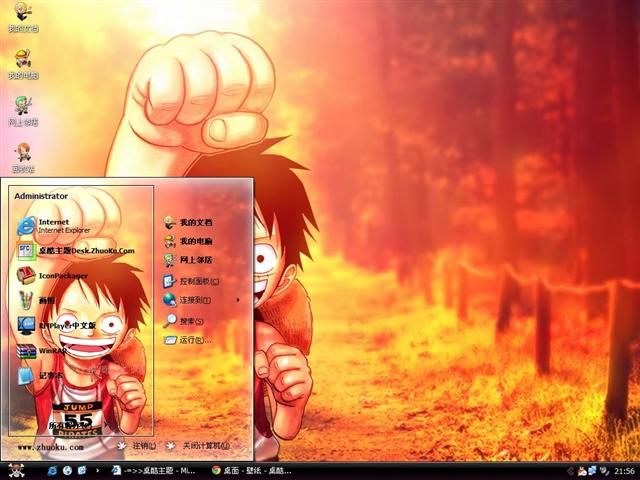Launch KMPlayer中文版 from Start menu
Image resolution: width=640 pixels, height=480 pixels.
pyautogui.click(x=56, y=325)
